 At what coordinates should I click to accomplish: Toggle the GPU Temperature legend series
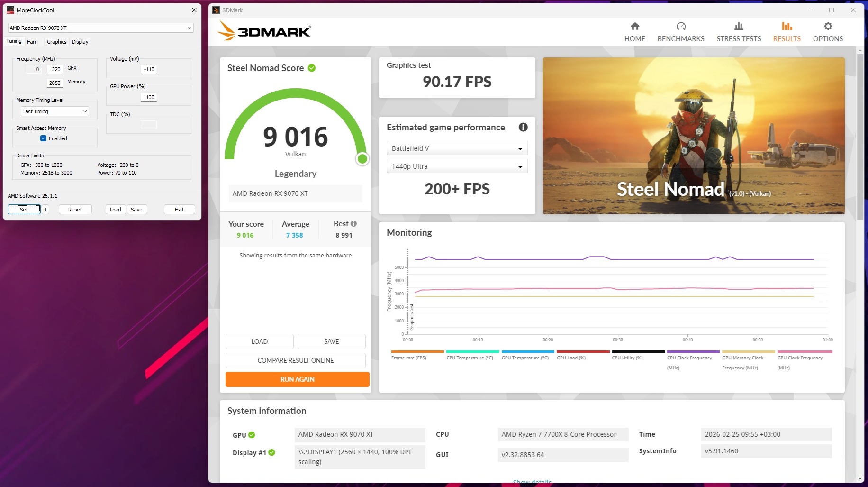528,355
